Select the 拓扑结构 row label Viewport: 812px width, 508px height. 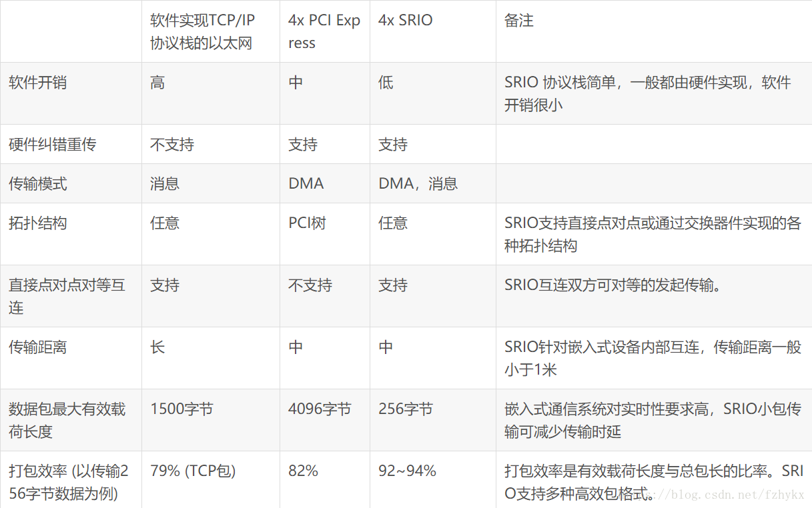click(x=37, y=223)
